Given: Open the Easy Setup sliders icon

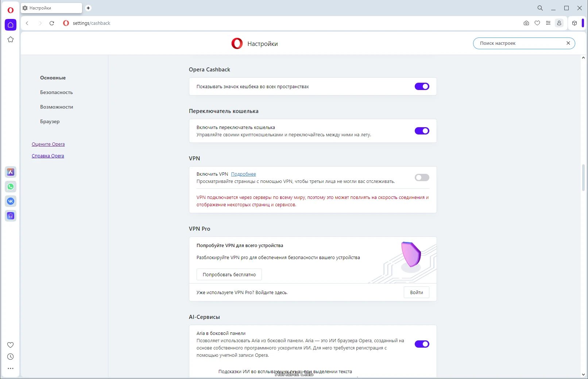Looking at the screenshot, I should pyautogui.click(x=548, y=23).
